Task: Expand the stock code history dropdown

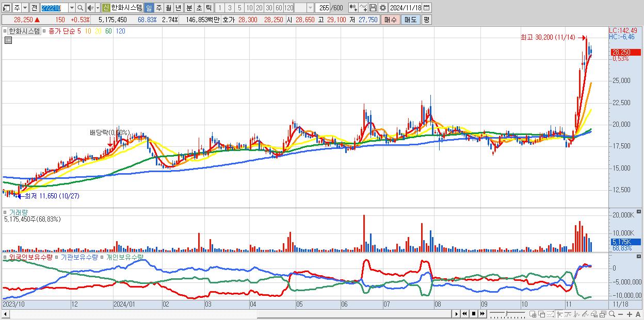Action: coord(72,8)
